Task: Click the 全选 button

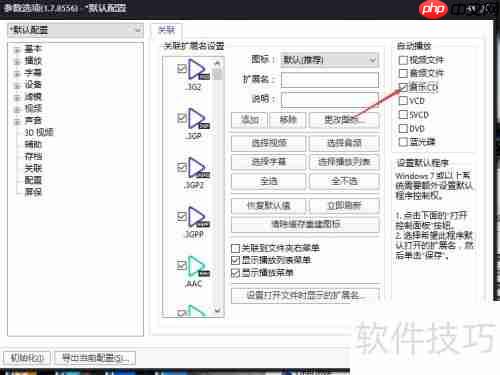Action: (268, 181)
